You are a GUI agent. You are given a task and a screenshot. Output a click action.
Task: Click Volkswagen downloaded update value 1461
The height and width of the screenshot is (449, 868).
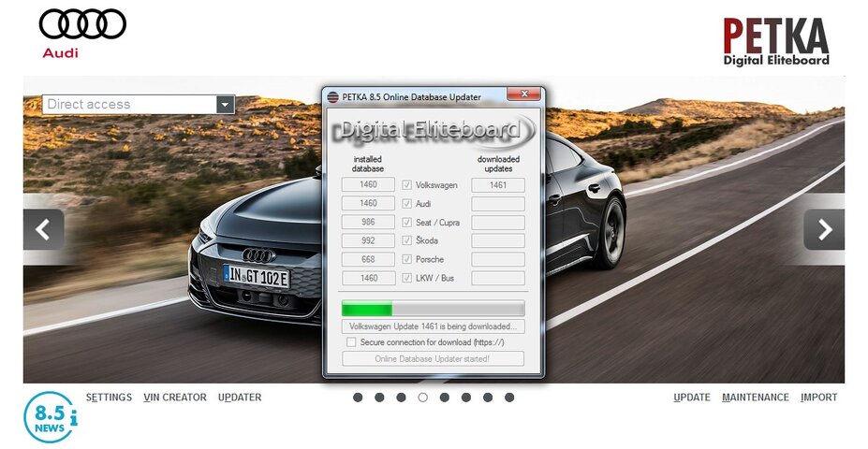pos(498,185)
